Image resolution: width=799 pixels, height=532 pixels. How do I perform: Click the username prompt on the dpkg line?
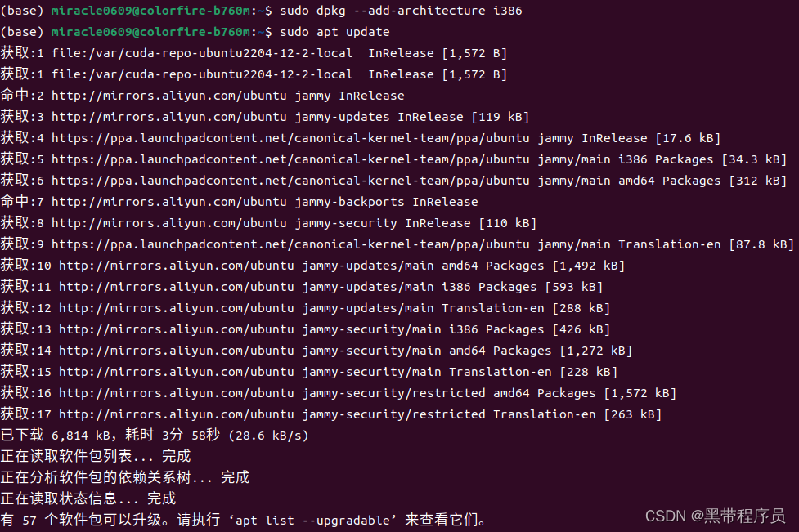click(150, 11)
